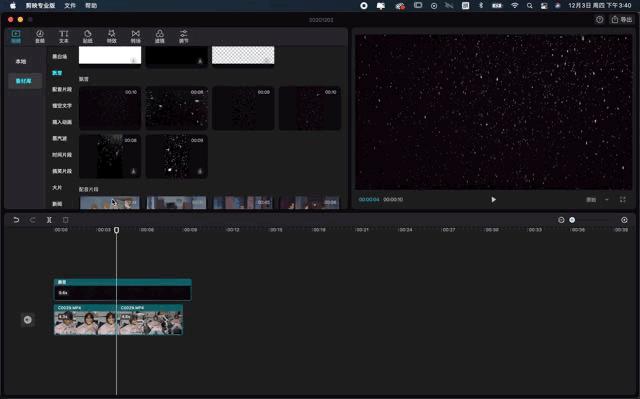
Task: Select the 时间片段 category
Action: coord(62,155)
